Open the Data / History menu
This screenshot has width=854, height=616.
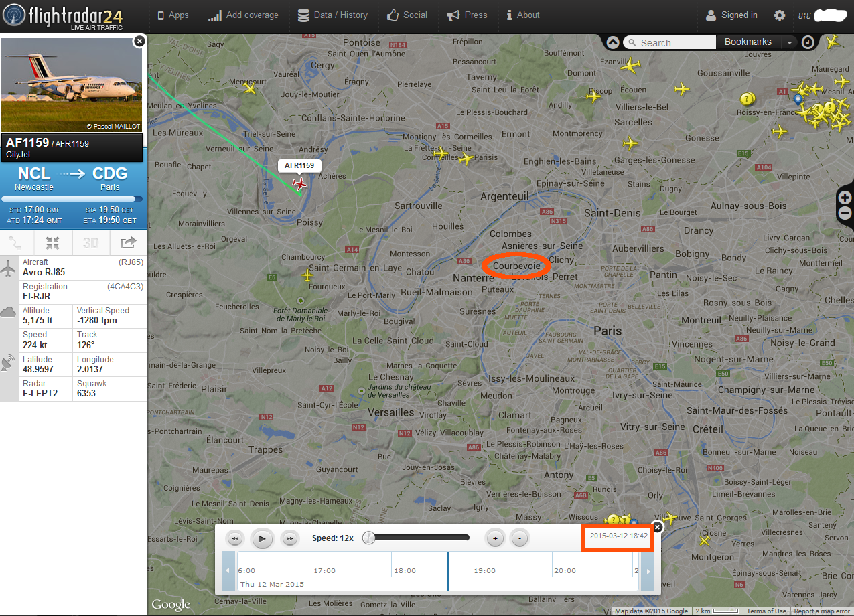(x=332, y=15)
